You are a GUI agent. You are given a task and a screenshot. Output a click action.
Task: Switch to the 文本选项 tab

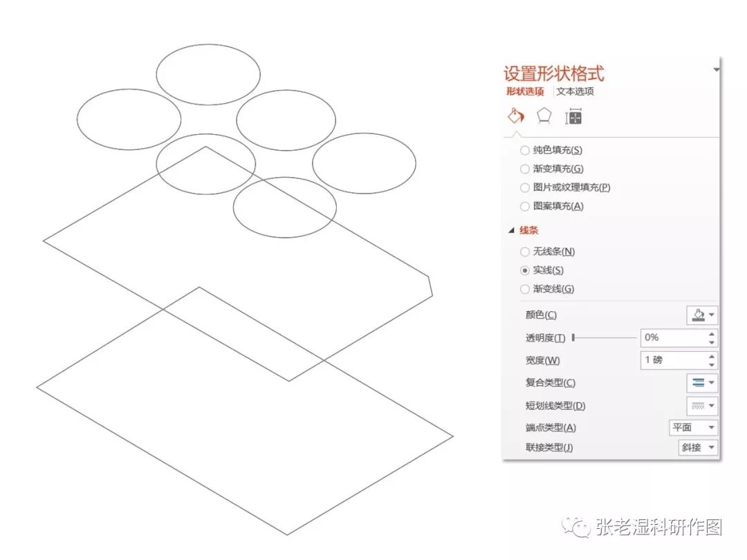[x=575, y=91]
